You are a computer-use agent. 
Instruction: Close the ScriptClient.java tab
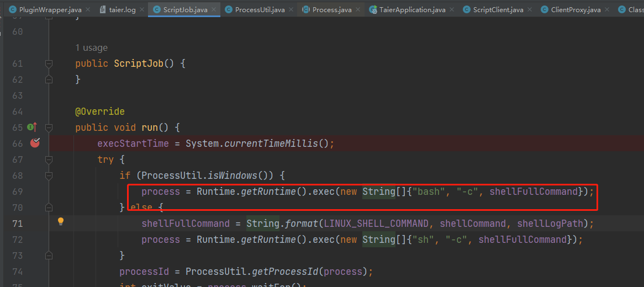530,10
